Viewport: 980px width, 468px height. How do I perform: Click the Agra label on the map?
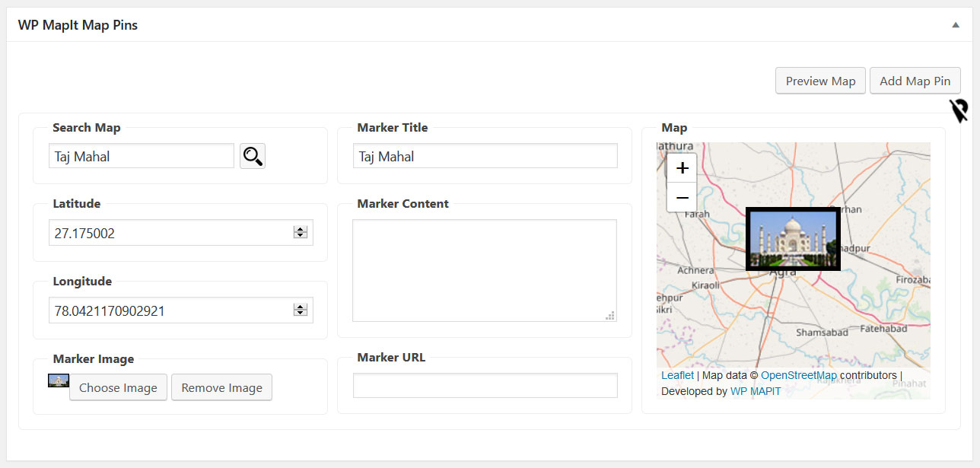pos(783,272)
